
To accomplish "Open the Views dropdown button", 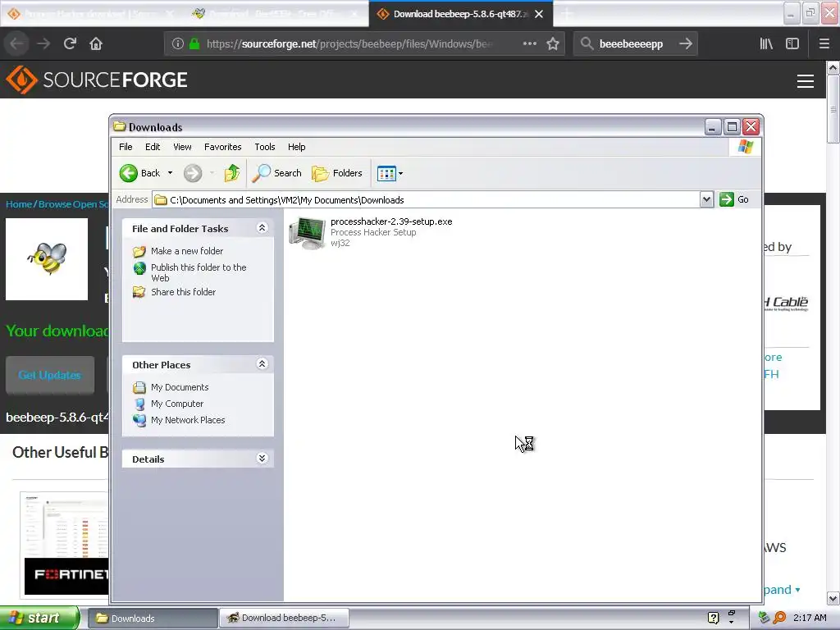I will (390, 173).
